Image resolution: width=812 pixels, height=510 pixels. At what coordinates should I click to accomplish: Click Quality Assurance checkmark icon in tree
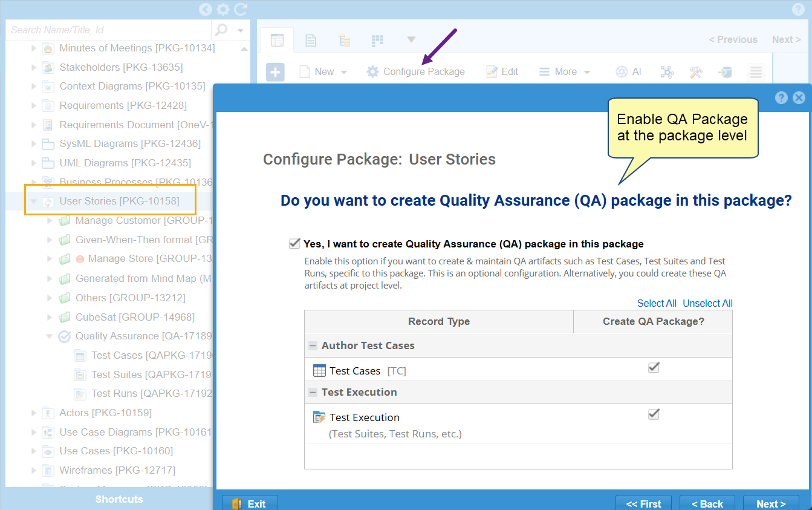click(65, 336)
